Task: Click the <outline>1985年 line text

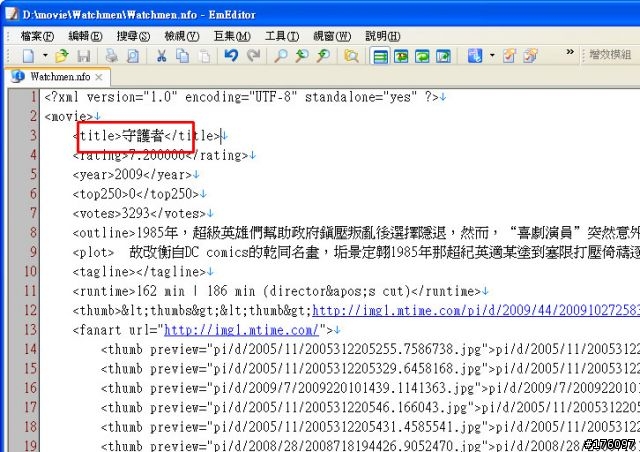Action: point(356,233)
